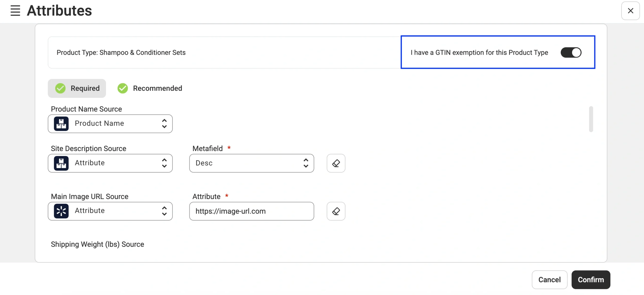Click eraser icon beside image URL field
This screenshot has height=295, width=644.
(x=336, y=211)
